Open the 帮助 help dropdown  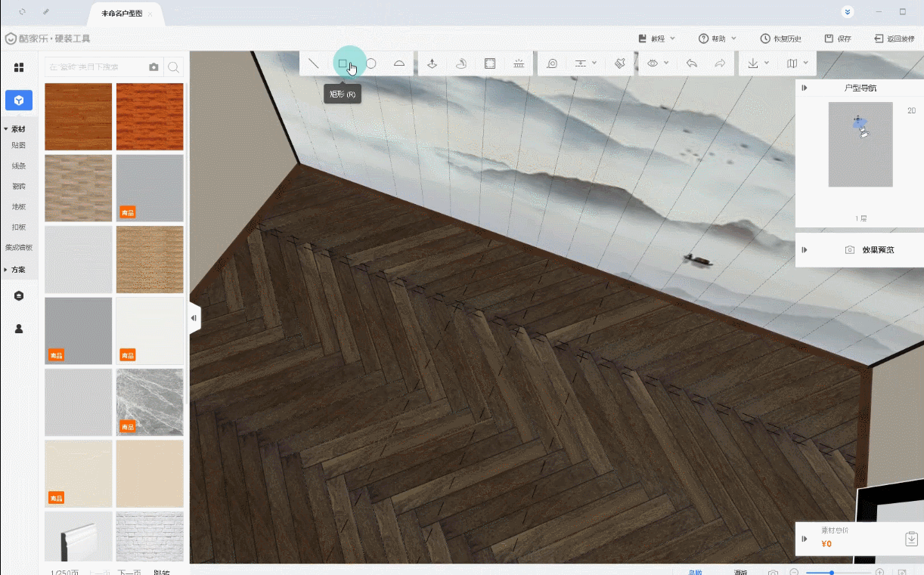click(x=718, y=39)
